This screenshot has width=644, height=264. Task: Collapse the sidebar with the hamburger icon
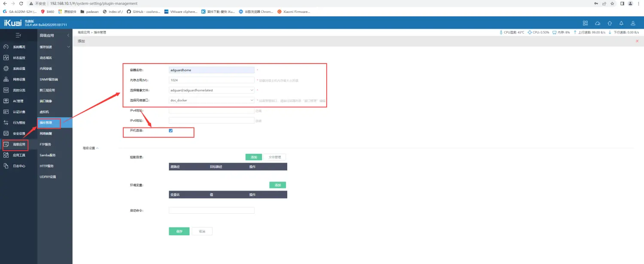click(x=18, y=35)
